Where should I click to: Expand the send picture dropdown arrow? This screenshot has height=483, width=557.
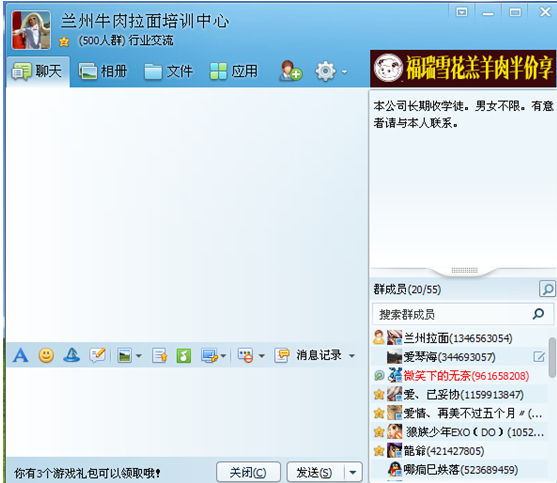(x=139, y=356)
